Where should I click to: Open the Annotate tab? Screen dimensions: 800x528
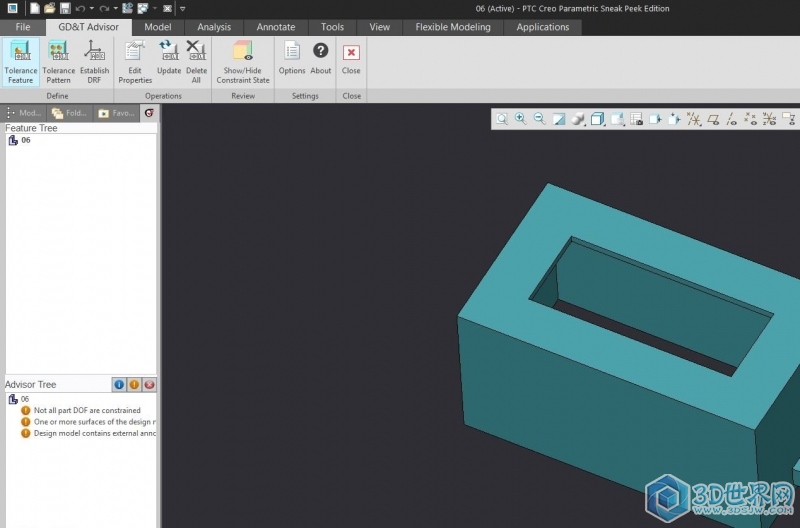pos(276,27)
